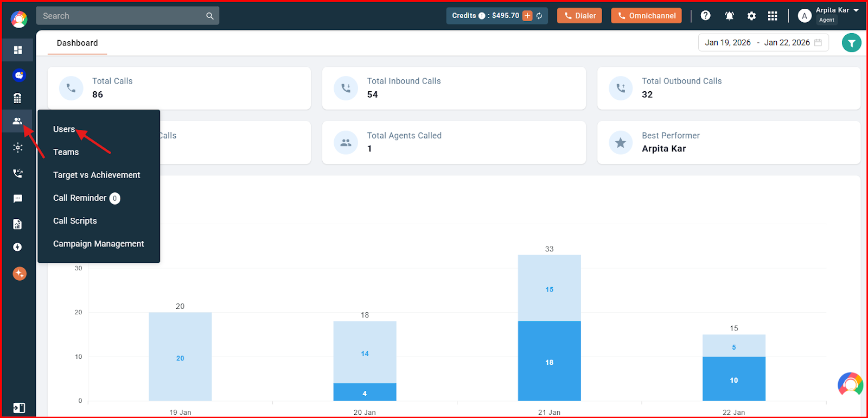This screenshot has width=868, height=418.
Task: Click the search magnifier icon
Action: pos(210,16)
